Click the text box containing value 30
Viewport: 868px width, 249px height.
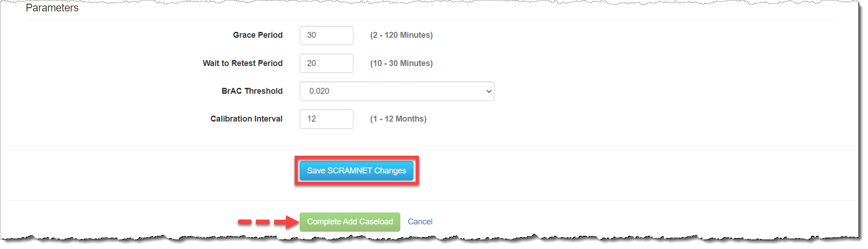tap(326, 36)
